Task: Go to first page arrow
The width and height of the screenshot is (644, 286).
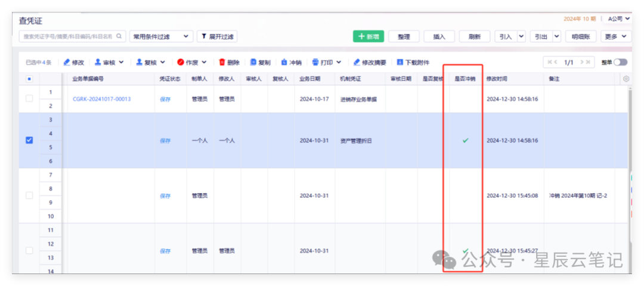Action: (x=549, y=63)
